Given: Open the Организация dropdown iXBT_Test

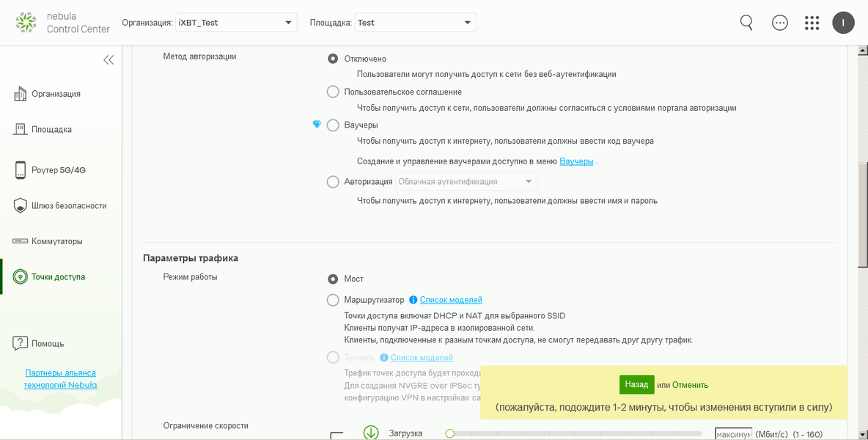Looking at the screenshot, I should pyautogui.click(x=236, y=23).
